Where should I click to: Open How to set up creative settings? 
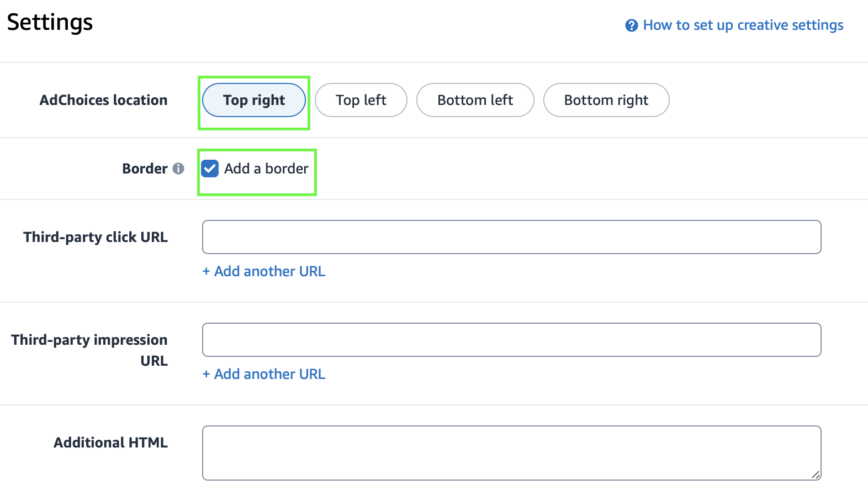[x=743, y=25]
